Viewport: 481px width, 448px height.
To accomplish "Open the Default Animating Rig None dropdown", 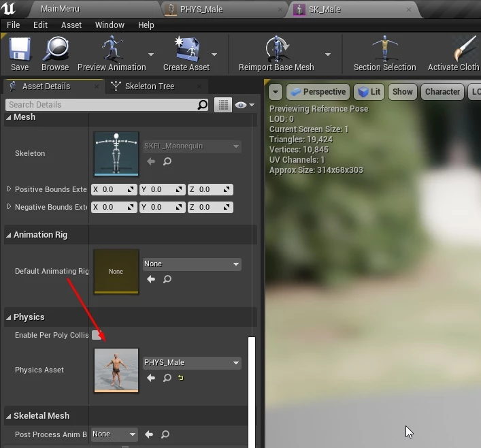I will (192, 264).
